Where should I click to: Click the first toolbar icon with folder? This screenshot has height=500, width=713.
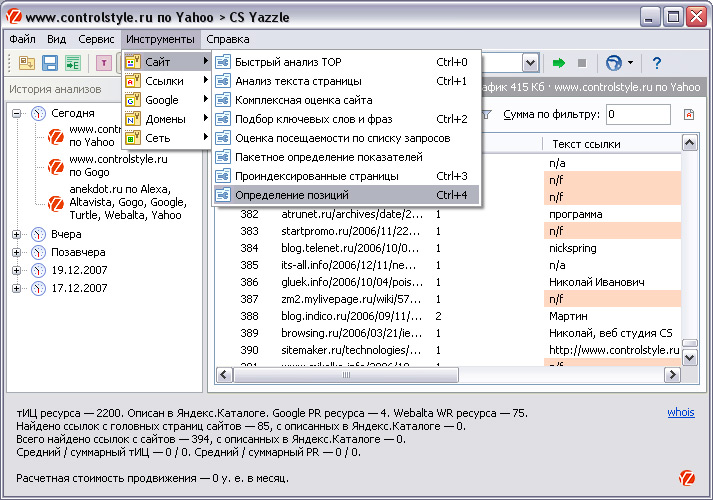coord(26,63)
